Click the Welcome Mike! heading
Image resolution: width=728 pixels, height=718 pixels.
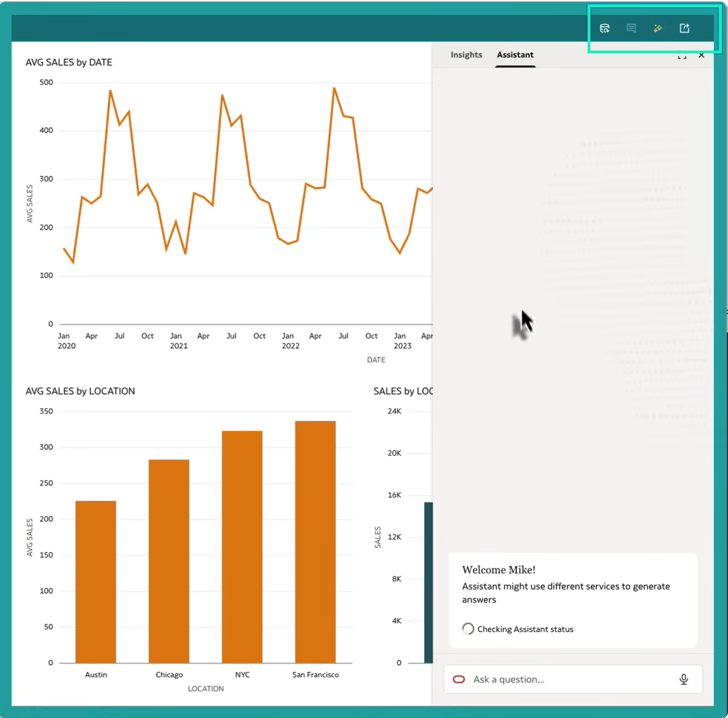[x=499, y=569]
